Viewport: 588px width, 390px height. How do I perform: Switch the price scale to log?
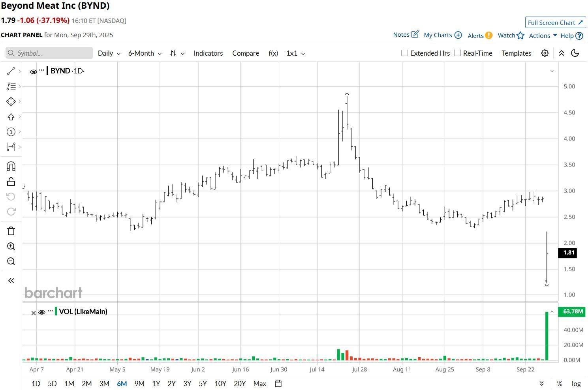[x=576, y=384]
